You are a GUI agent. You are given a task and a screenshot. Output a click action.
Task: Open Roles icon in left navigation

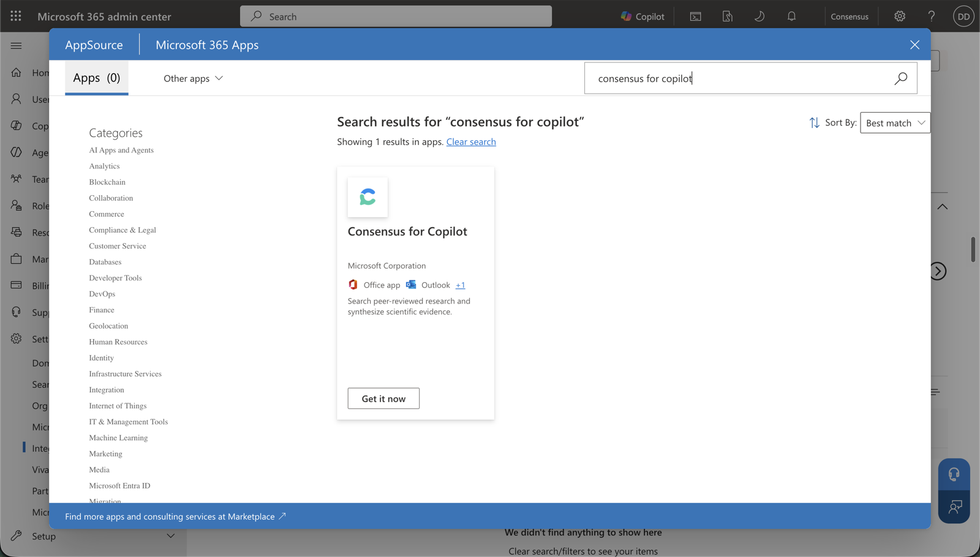click(17, 205)
